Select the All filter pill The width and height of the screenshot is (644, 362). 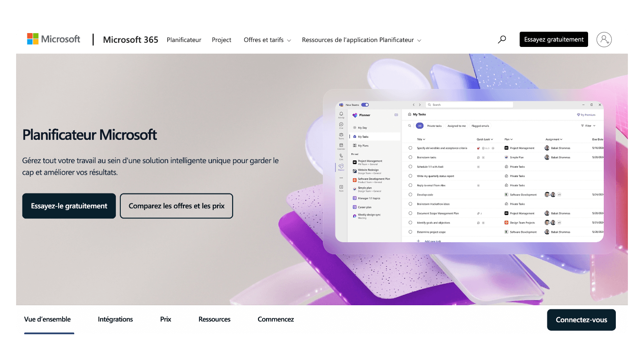[x=419, y=126]
